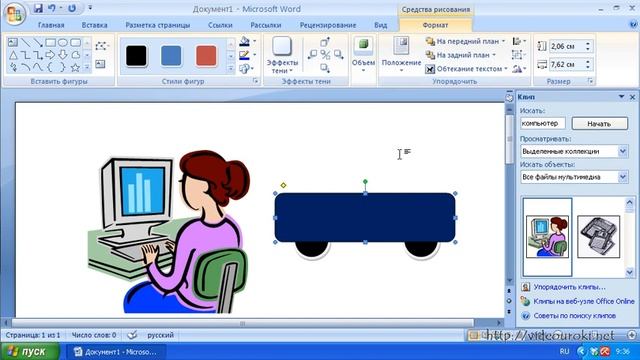The width and height of the screenshot is (640, 360).
Task: Click the Начать search button
Action: pos(599,123)
